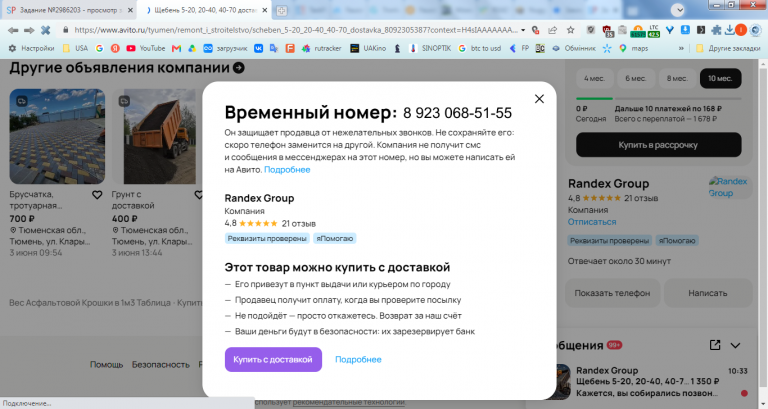Open the address bar dropdown arrow

(523, 30)
